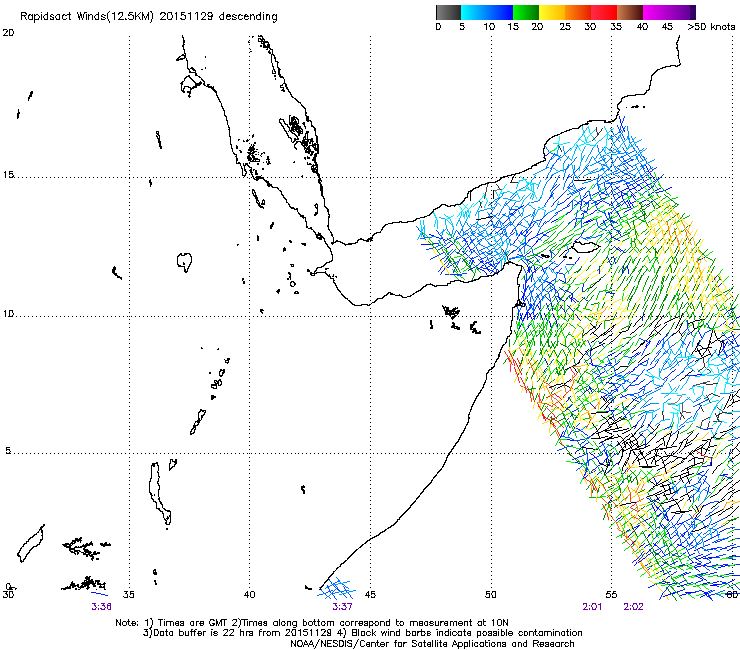This screenshot has height=650, width=740.
Task: Select the yellow 20-25 knots legend swatch
Action: (x=552, y=12)
